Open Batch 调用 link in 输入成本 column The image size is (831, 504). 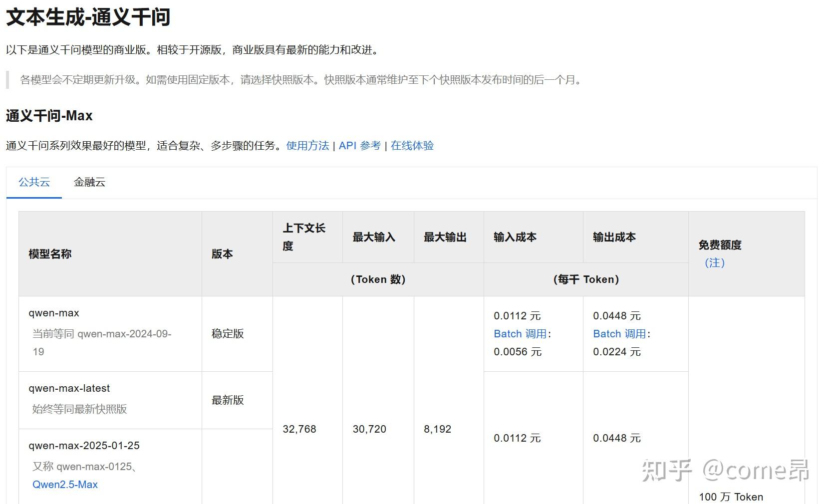tap(521, 334)
